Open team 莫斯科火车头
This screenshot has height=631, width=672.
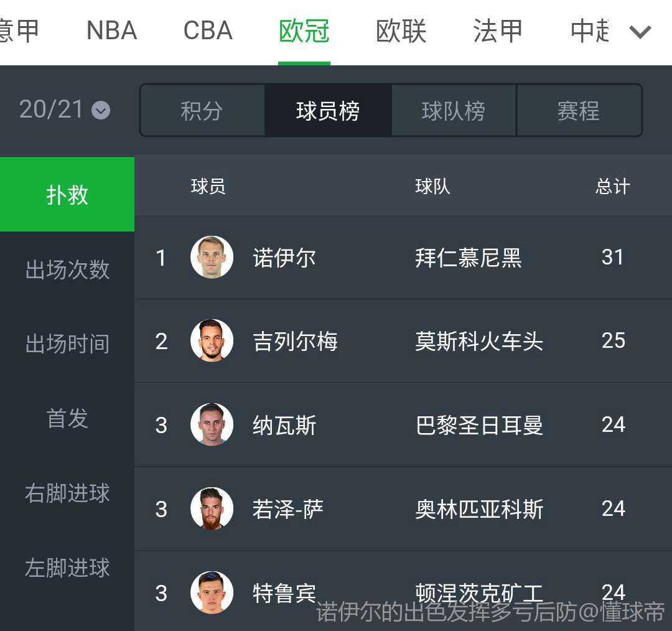479,341
